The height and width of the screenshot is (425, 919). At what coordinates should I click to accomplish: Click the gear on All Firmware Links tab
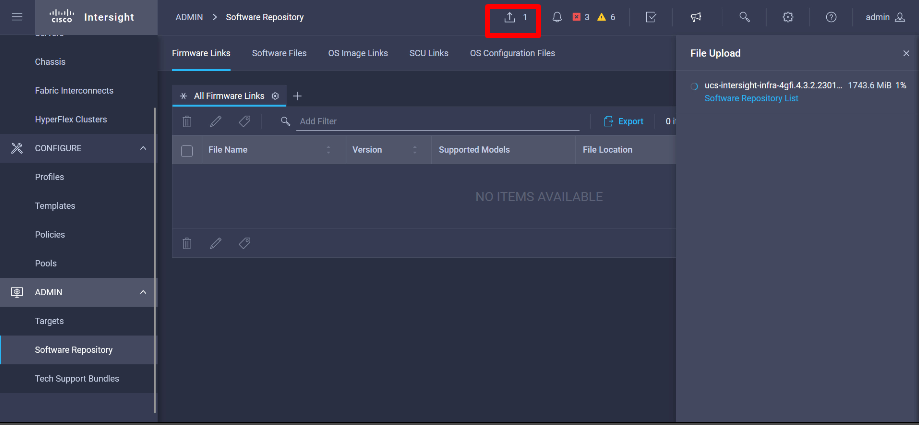pos(275,96)
